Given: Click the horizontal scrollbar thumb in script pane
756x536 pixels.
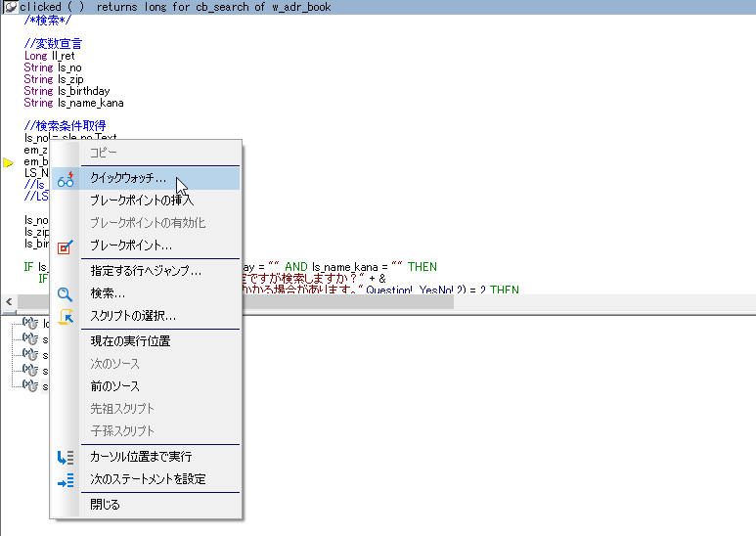Looking at the screenshot, I should click(x=342, y=303).
